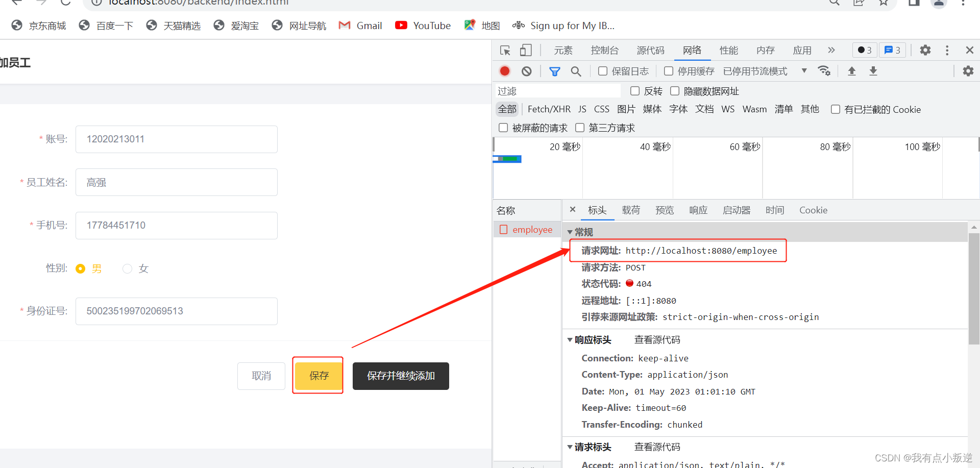Image resolution: width=980 pixels, height=468 pixels.
Task: Switch to the 源代码 DevTools tab
Action: coord(651,50)
